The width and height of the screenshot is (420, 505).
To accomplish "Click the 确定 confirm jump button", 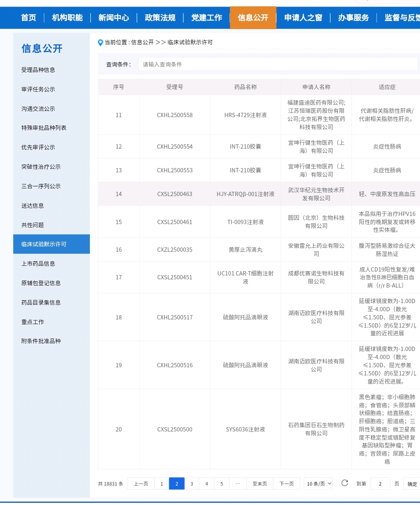I will tap(412, 484).
